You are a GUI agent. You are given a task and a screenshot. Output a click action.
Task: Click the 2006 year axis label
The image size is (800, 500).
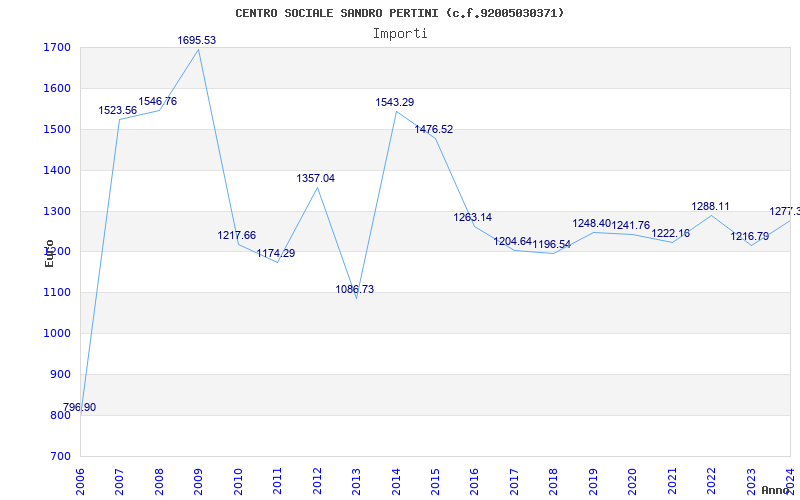[x=80, y=482]
